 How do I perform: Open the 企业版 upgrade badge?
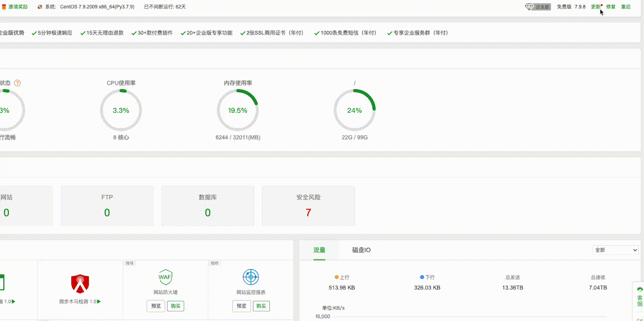[542, 7]
